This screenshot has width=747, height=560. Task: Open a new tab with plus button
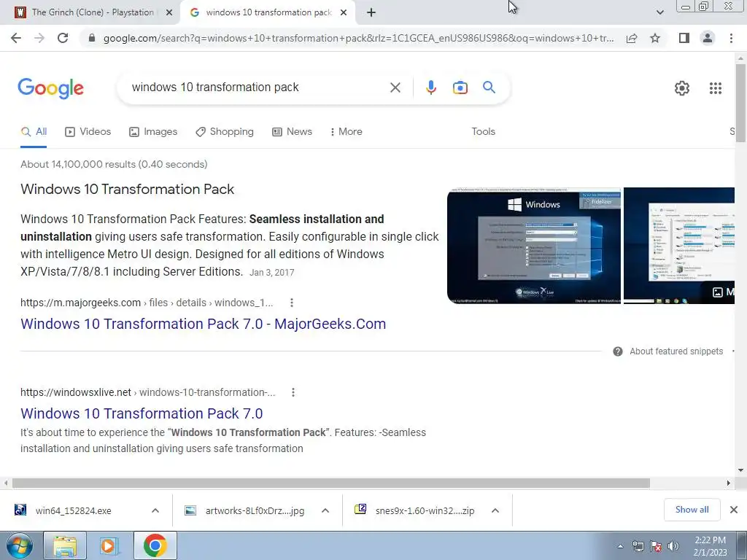[x=371, y=12]
